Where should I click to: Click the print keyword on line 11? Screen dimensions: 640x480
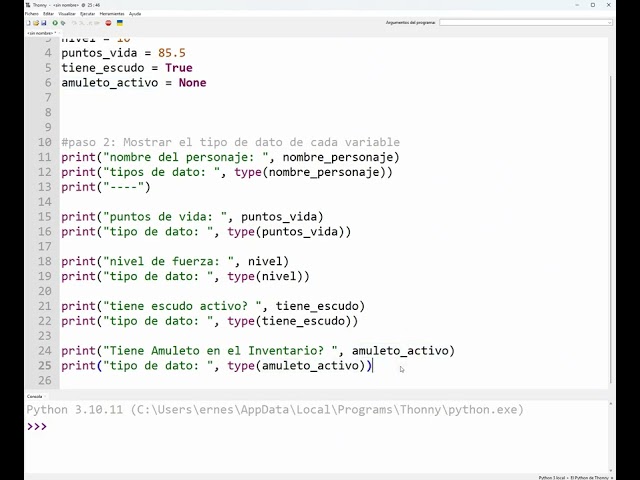tap(78, 157)
